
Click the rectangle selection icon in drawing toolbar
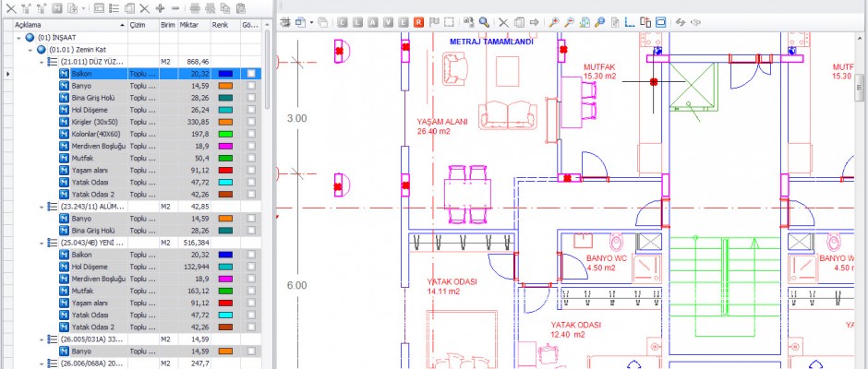pos(450,21)
